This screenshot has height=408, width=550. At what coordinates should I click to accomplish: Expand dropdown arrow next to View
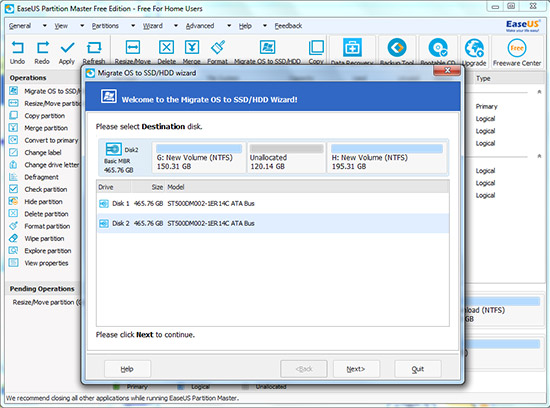point(82,26)
